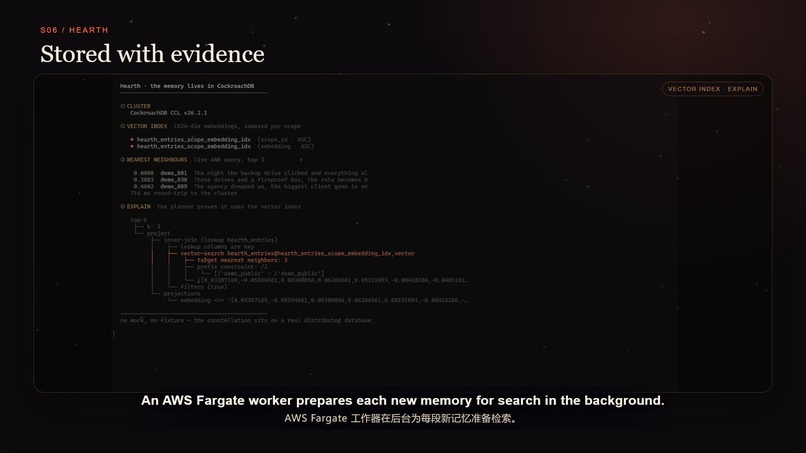
Task: Click the 'project' plan tree node
Action: pyautogui.click(x=158, y=233)
